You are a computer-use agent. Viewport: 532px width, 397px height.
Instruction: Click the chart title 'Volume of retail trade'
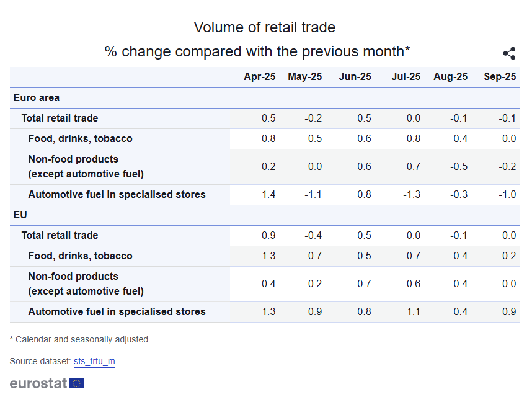(x=264, y=27)
